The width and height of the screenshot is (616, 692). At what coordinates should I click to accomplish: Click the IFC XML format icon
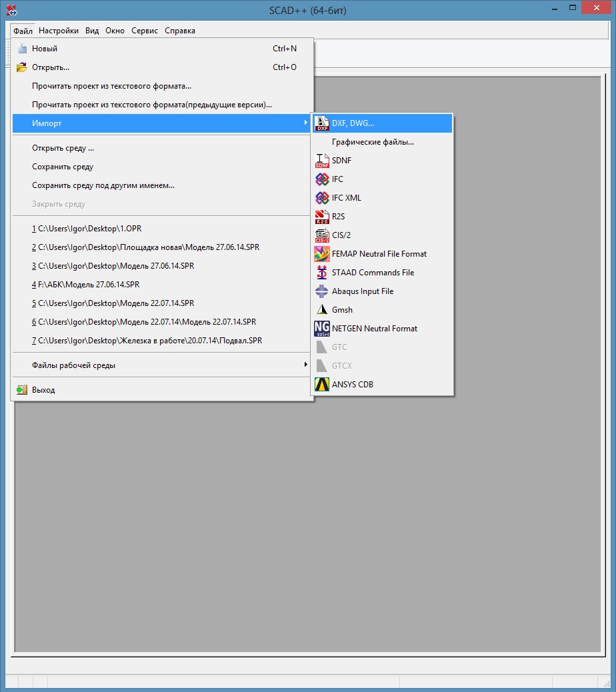(x=322, y=198)
